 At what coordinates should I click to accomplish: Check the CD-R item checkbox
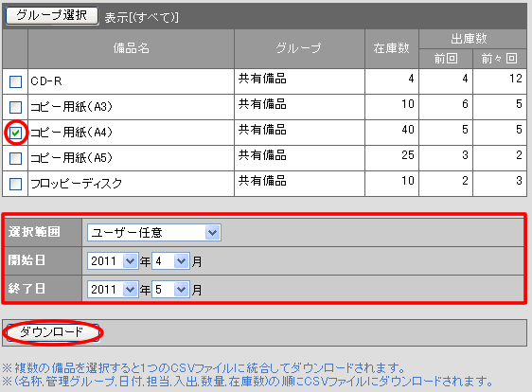(x=15, y=81)
